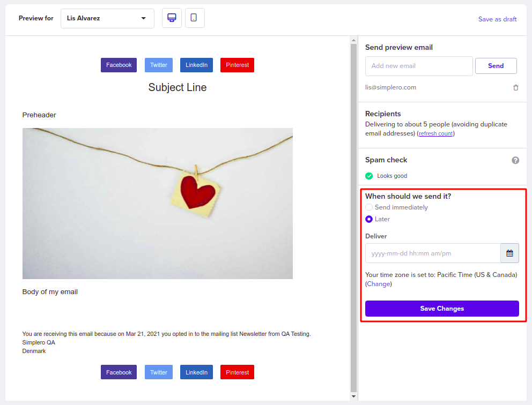Image resolution: width=532 pixels, height=405 pixels.
Task: Click the top Facebook share button
Action: click(x=119, y=65)
